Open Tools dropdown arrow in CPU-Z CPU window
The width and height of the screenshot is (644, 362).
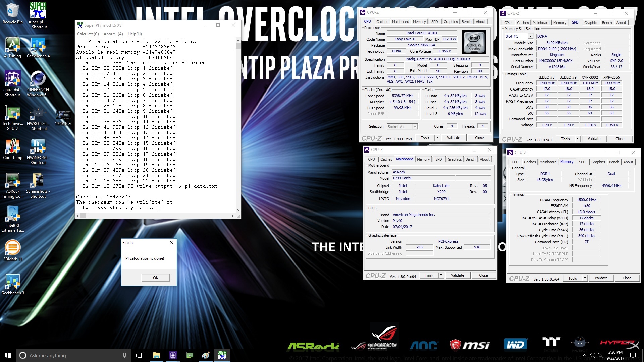[x=437, y=138]
